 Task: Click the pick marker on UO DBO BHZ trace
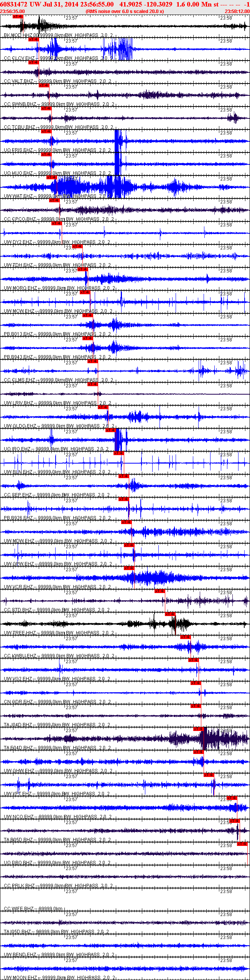pos(243,844)
